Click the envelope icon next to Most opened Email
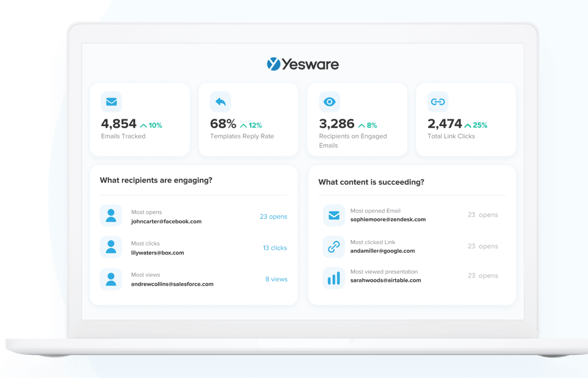 click(334, 215)
